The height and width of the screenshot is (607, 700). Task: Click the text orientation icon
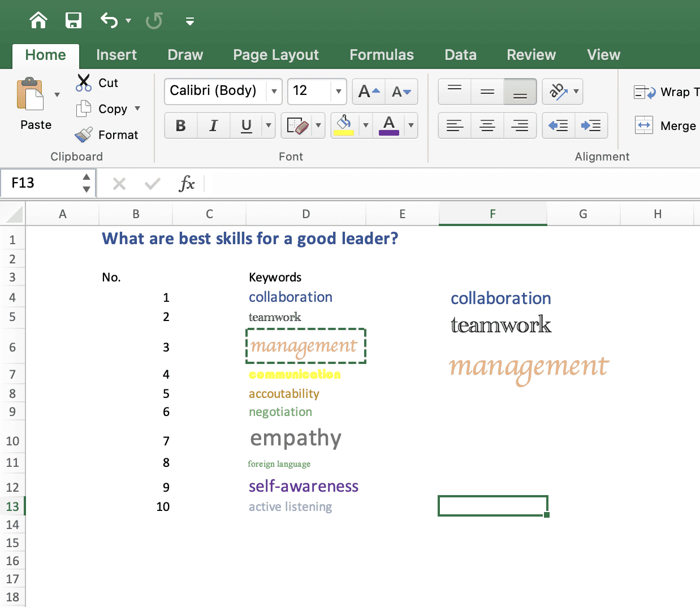click(558, 91)
